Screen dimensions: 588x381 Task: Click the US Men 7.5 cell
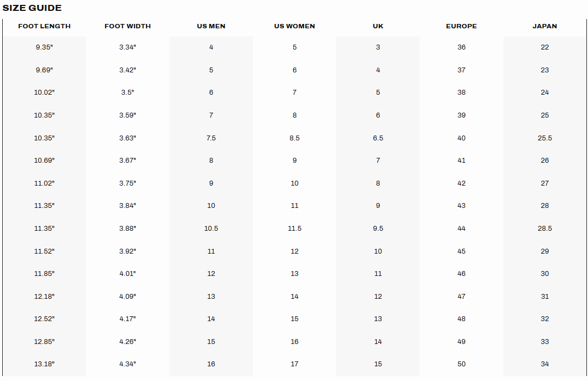click(x=211, y=138)
